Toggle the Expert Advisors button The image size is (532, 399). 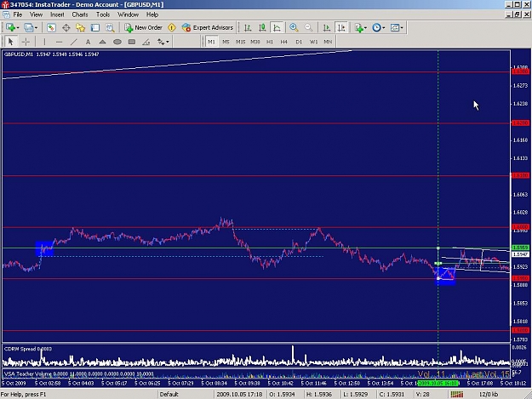pos(208,28)
